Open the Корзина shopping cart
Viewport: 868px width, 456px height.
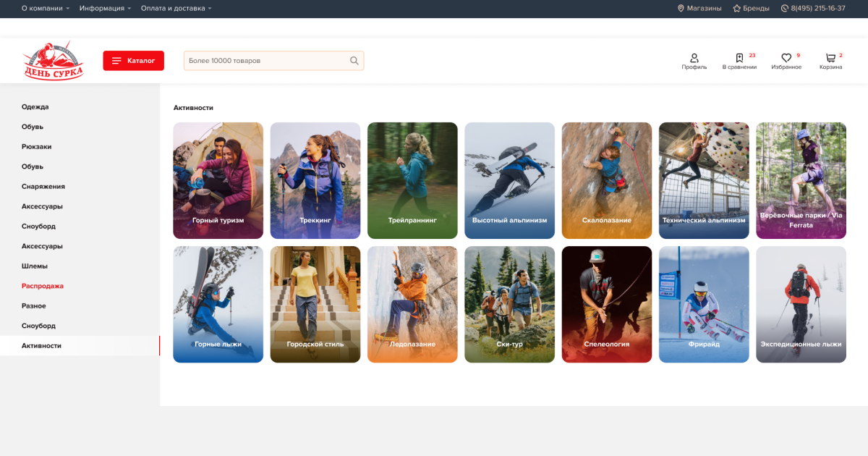point(831,62)
